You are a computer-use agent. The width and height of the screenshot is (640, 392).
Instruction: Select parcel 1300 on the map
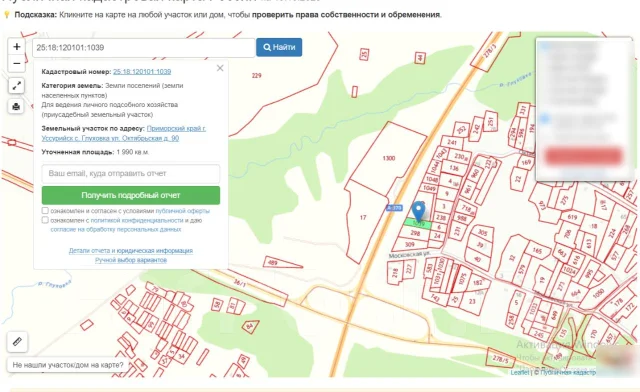389,158
